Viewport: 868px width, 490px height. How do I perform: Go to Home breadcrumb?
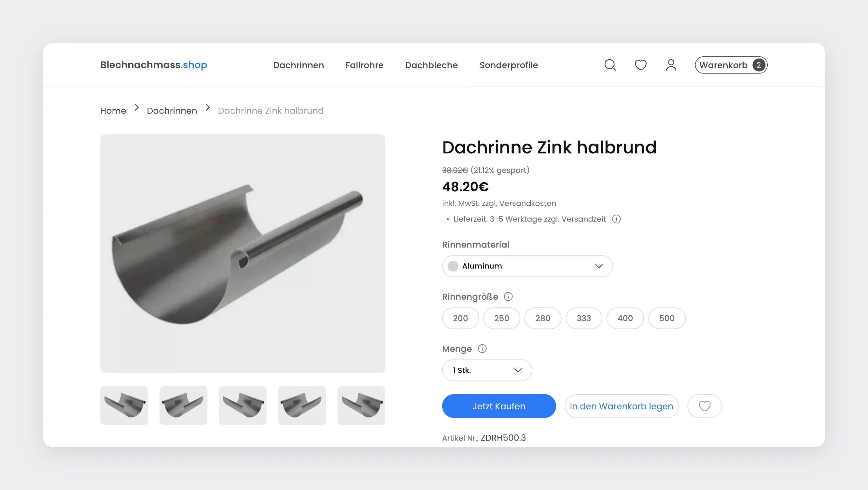point(113,111)
